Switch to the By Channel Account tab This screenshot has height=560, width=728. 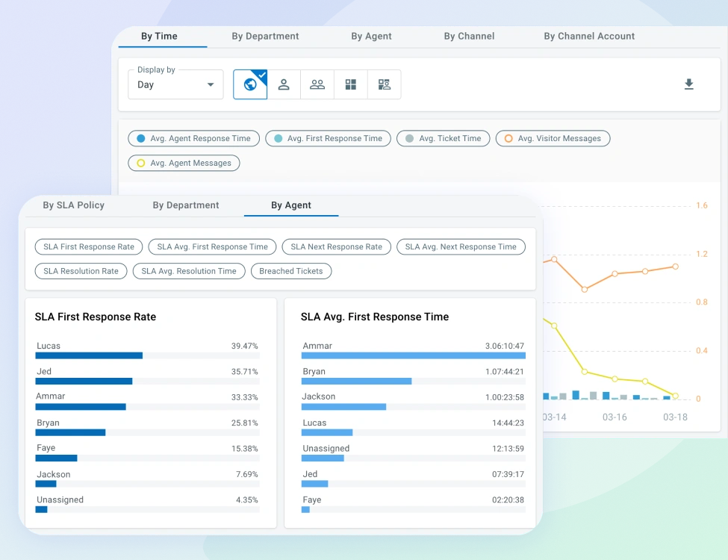click(x=589, y=36)
